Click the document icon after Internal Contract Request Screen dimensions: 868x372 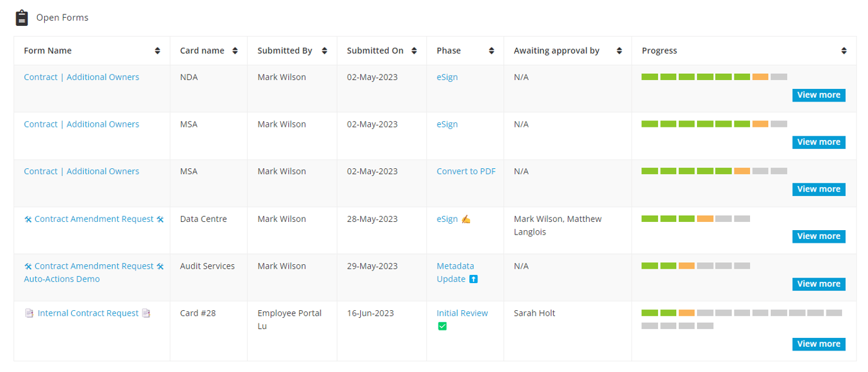[x=146, y=313]
